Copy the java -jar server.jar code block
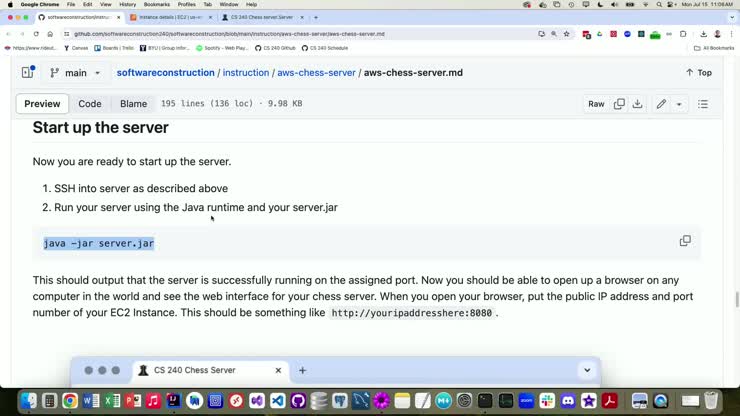This screenshot has height=416, width=740. click(x=685, y=241)
